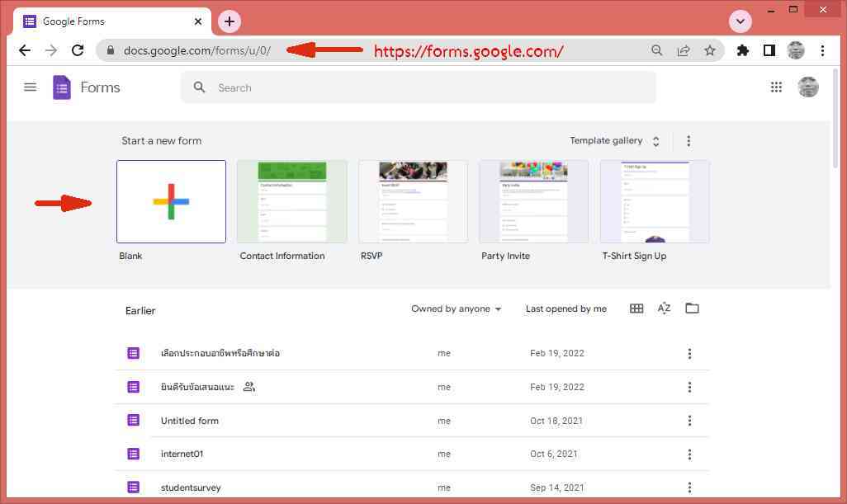This screenshot has height=504, width=847.
Task: Expand the Template gallery
Action: 614,141
